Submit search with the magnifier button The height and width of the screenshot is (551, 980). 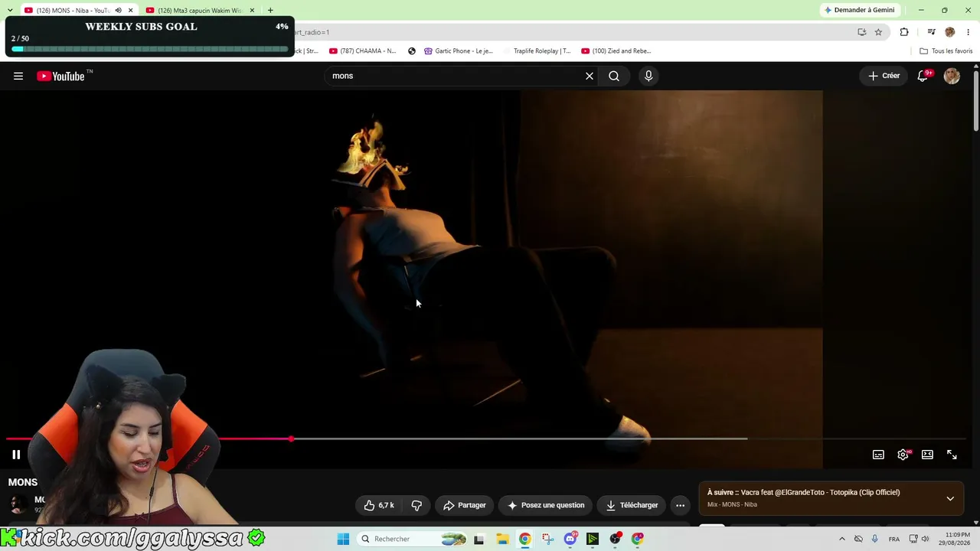[614, 76]
